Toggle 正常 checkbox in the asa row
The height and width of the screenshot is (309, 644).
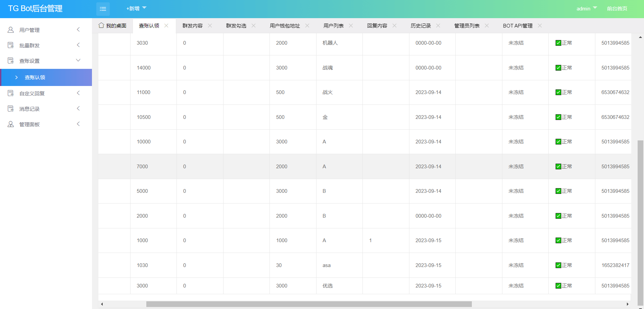(x=558, y=265)
